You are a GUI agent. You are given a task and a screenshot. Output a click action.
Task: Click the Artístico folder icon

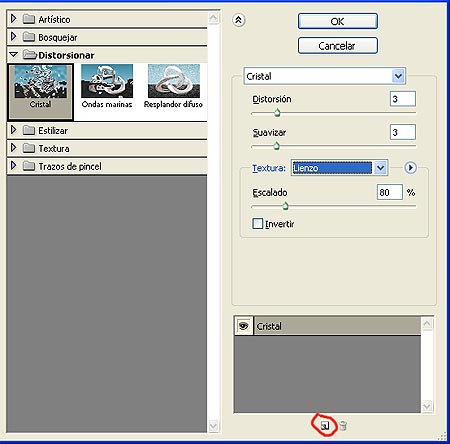coord(29,19)
